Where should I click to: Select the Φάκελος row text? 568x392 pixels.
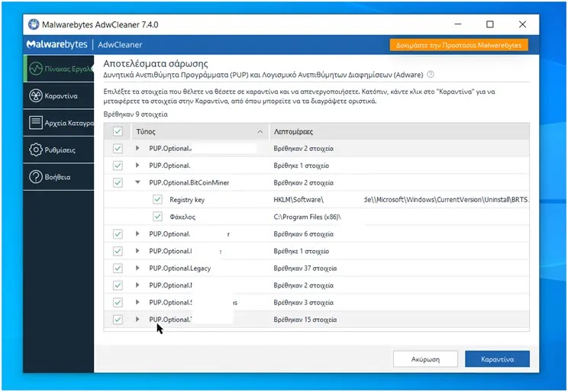coord(182,217)
